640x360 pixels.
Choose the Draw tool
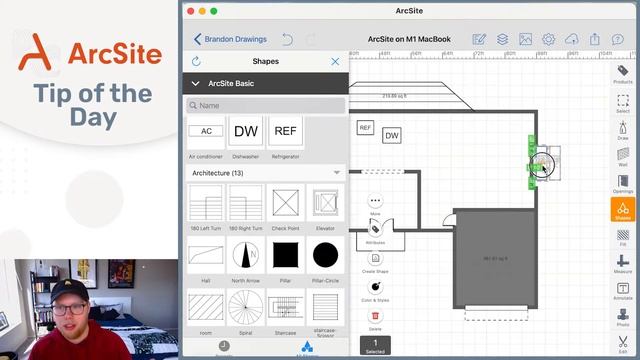622,131
